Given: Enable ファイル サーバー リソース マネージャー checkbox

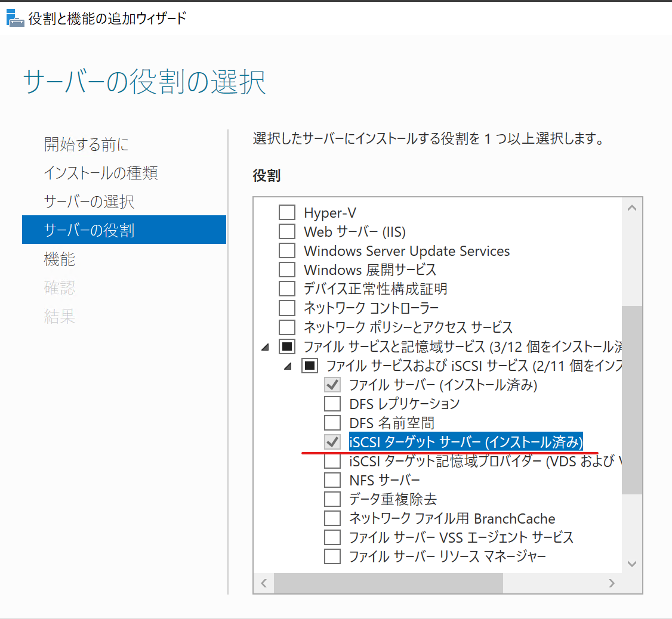Looking at the screenshot, I should [x=332, y=556].
